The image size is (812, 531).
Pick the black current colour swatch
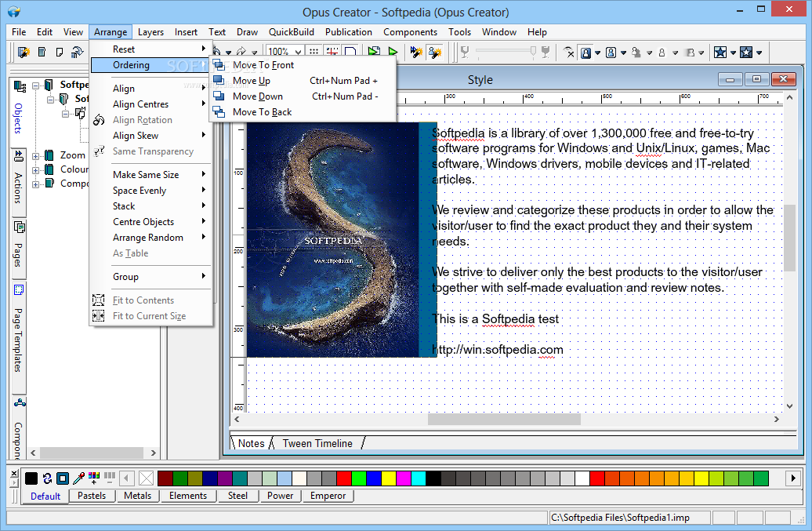click(31, 478)
